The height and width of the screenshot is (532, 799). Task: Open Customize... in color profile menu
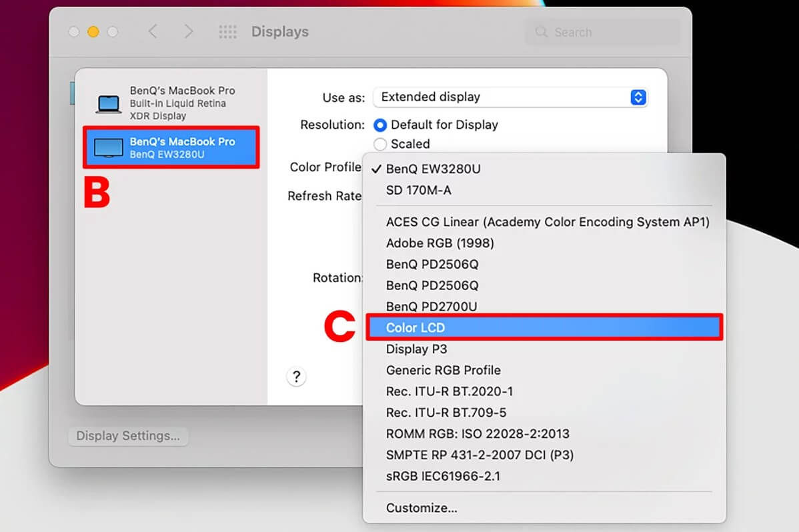click(x=544, y=507)
